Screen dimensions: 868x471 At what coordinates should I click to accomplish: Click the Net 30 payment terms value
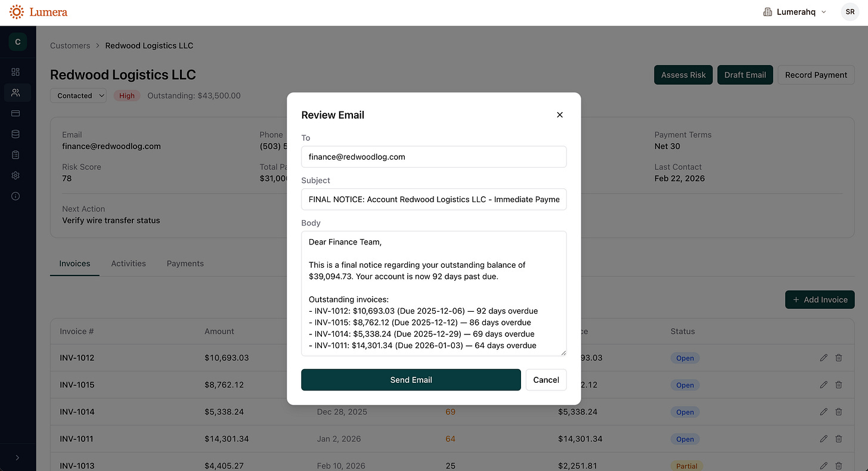tap(667, 146)
